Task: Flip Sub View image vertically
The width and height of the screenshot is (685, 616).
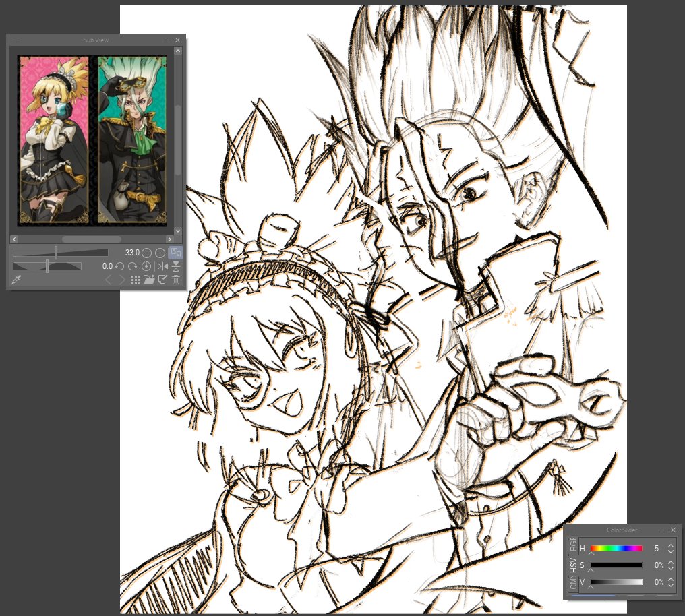Action: coord(175,266)
